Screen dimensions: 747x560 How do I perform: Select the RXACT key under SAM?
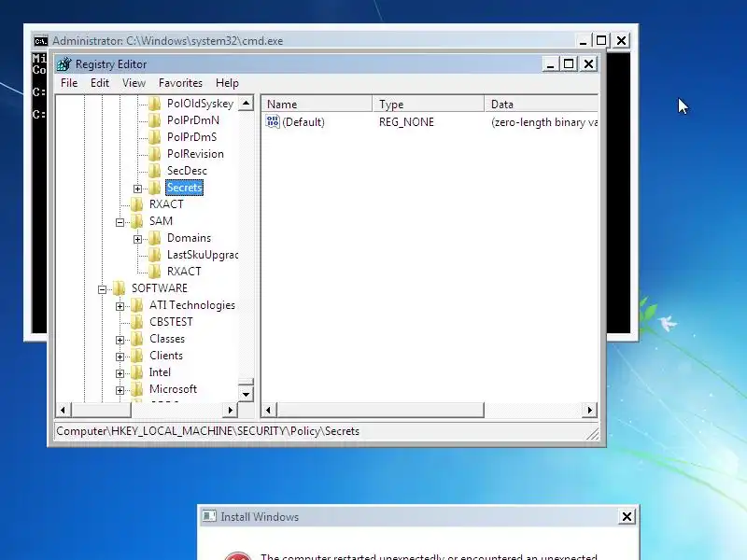tap(184, 272)
